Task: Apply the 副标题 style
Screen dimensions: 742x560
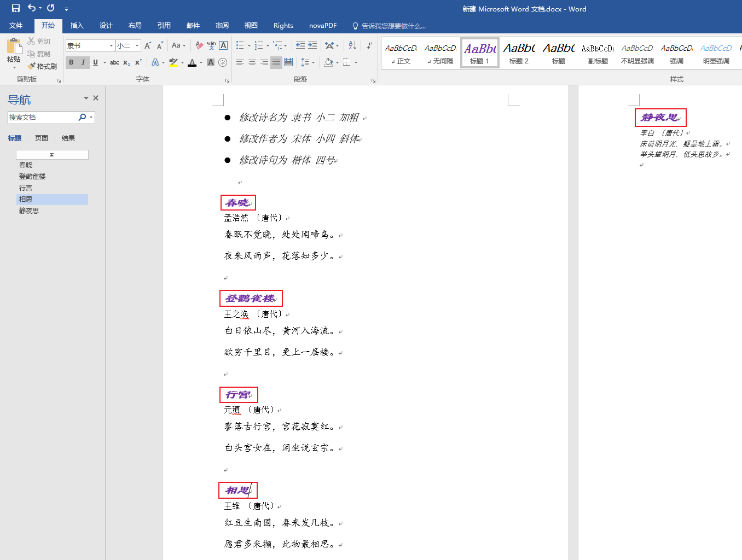Action: tap(598, 53)
